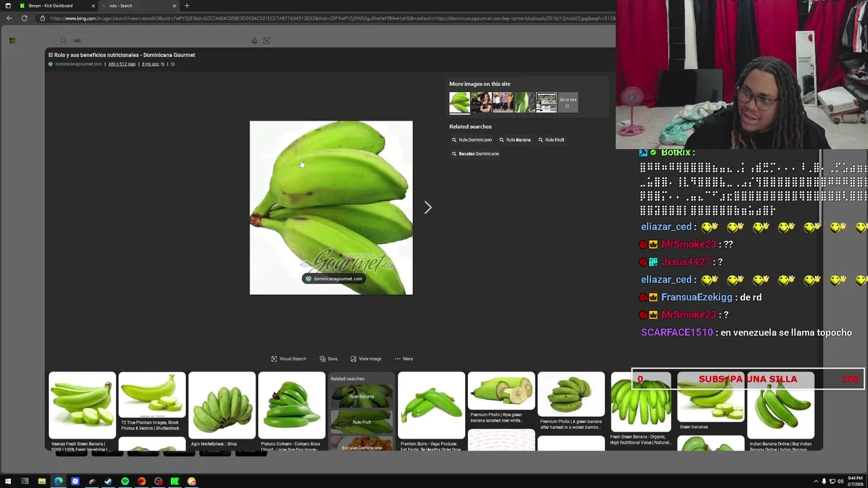
Task: Search related Bacalao Dominicano
Action: point(475,154)
